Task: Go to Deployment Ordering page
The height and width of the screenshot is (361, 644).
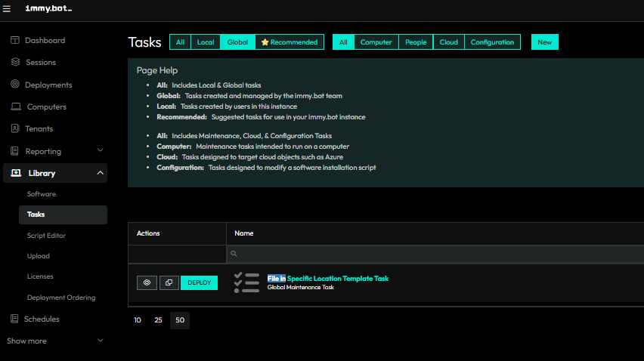Action: click(x=61, y=298)
